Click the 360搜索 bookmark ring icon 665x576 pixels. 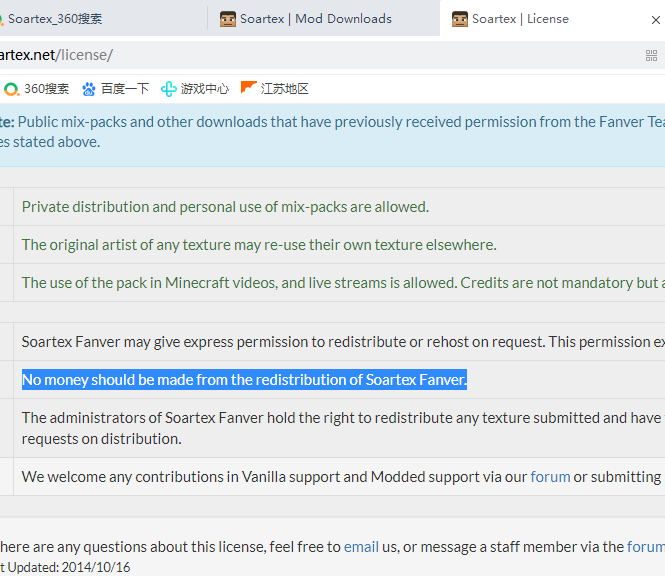click(x=11, y=89)
